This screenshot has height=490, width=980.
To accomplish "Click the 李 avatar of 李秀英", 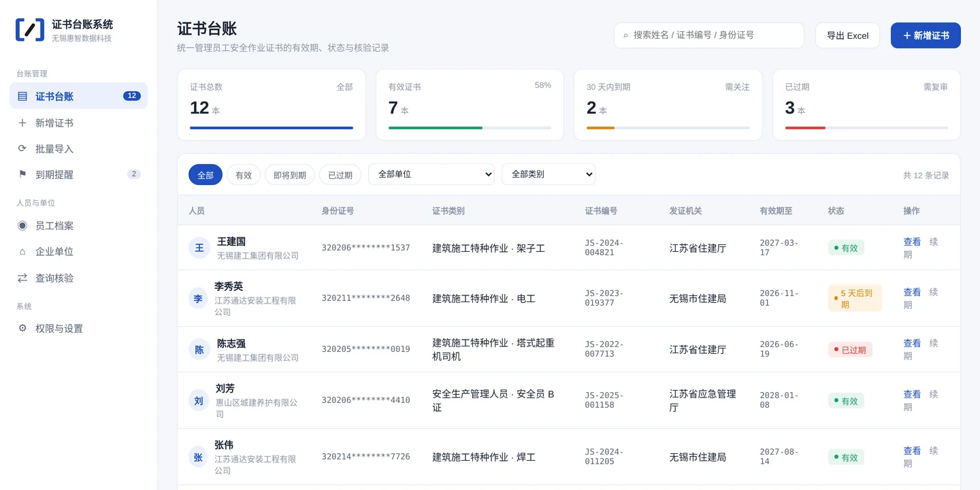I will [198, 298].
